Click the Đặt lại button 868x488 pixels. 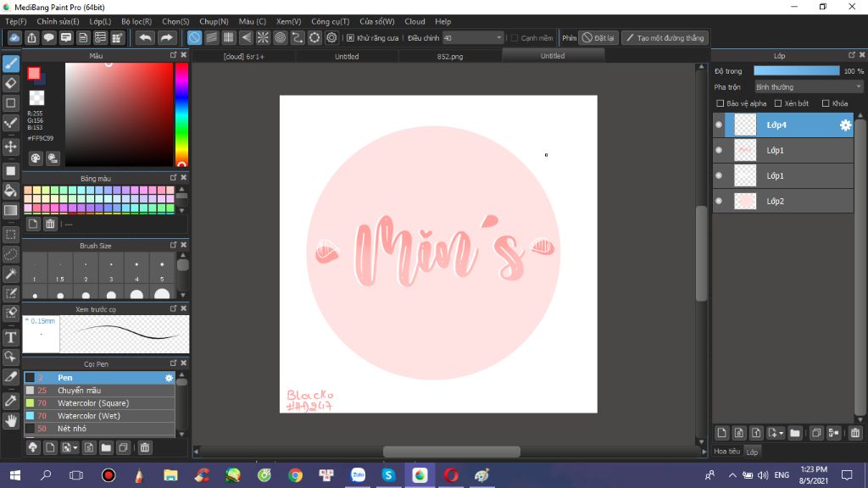(599, 38)
